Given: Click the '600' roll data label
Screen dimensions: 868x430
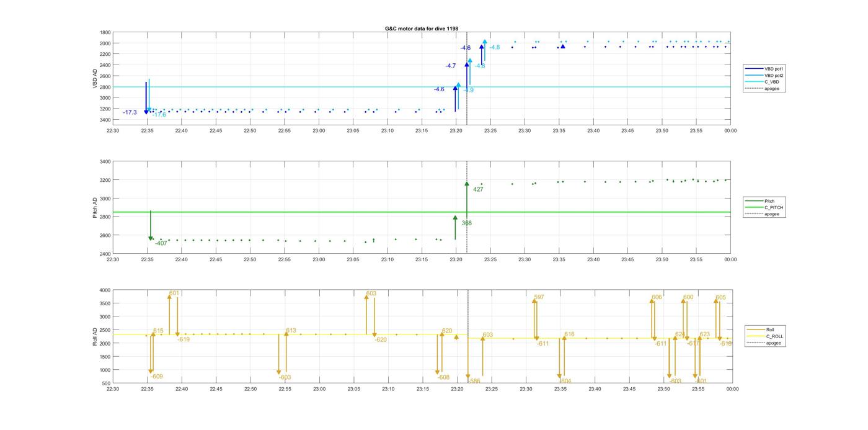Looking at the screenshot, I should [x=688, y=297].
